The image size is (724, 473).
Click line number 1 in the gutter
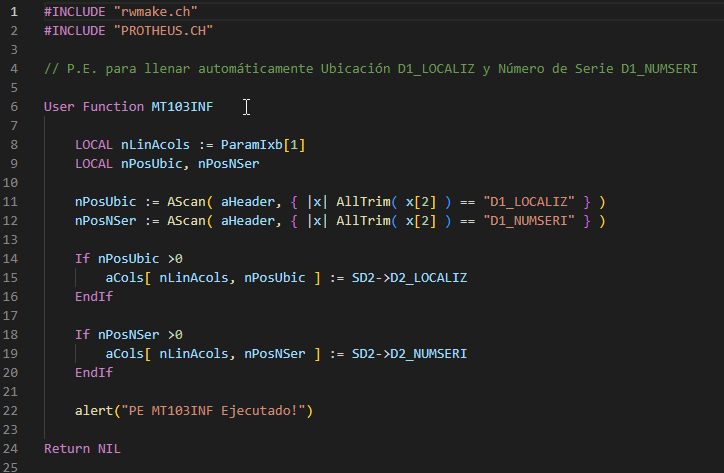click(14, 12)
